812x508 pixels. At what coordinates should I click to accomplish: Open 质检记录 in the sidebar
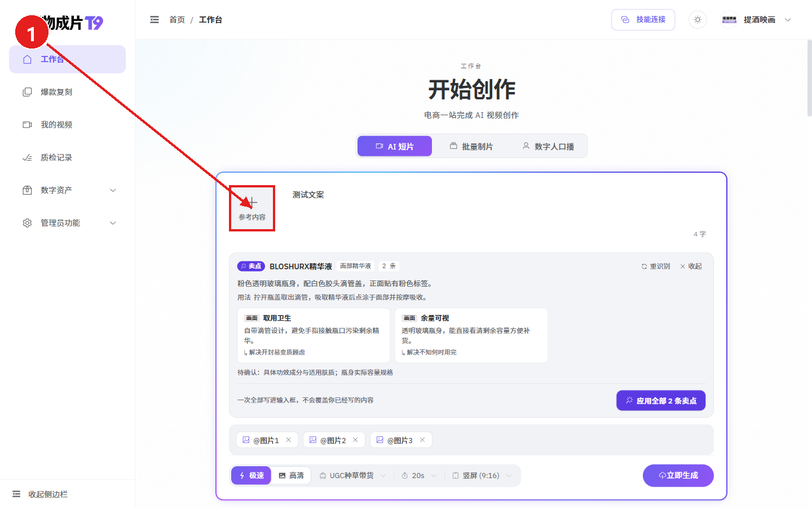pyautogui.click(x=67, y=157)
